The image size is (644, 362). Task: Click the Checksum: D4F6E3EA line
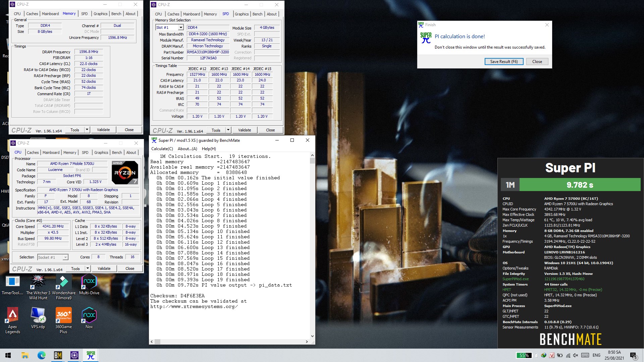coord(177,296)
